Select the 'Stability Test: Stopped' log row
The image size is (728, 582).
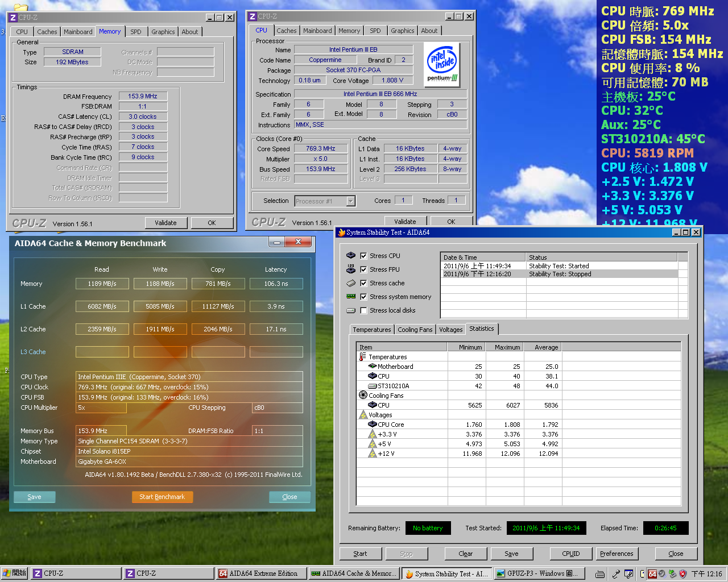pyautogui.click(x=560, y=274)
